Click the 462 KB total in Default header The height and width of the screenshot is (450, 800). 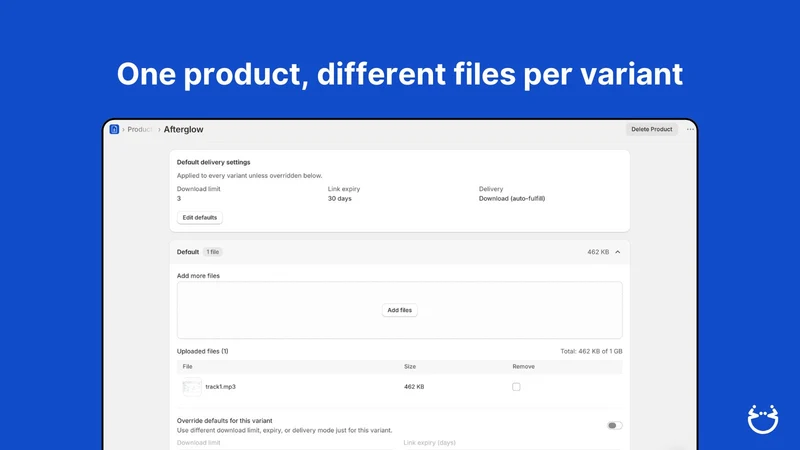[598, 252]
